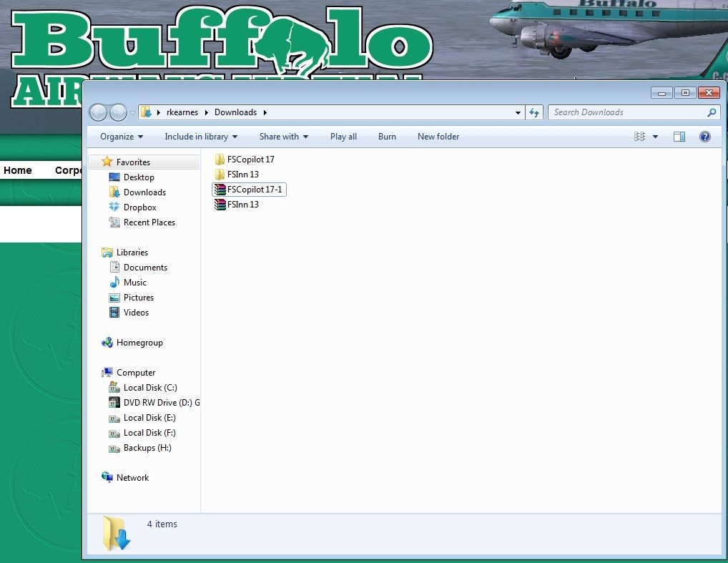The image size is (728, 563).
Task: Open Desktop in Favorites
Action: [x=139, y=177]
